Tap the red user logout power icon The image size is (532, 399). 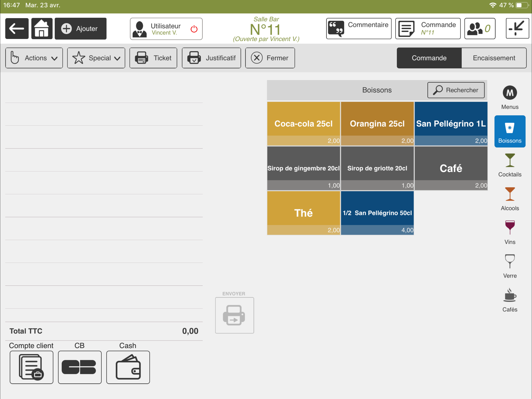point(194,29)
